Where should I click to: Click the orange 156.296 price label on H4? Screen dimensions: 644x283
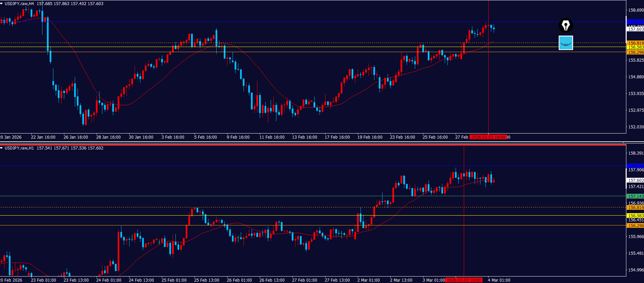[635, 52]
